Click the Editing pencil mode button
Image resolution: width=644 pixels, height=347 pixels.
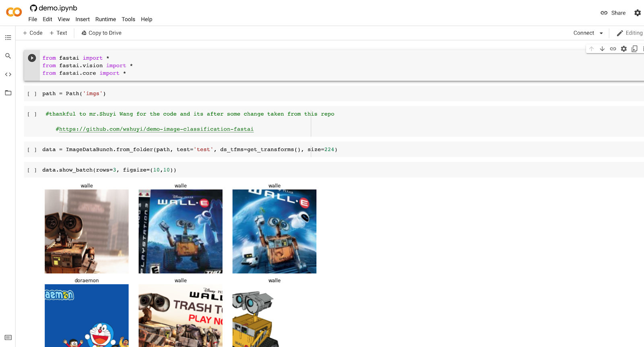pyautogui.click(x=630, y=33)
